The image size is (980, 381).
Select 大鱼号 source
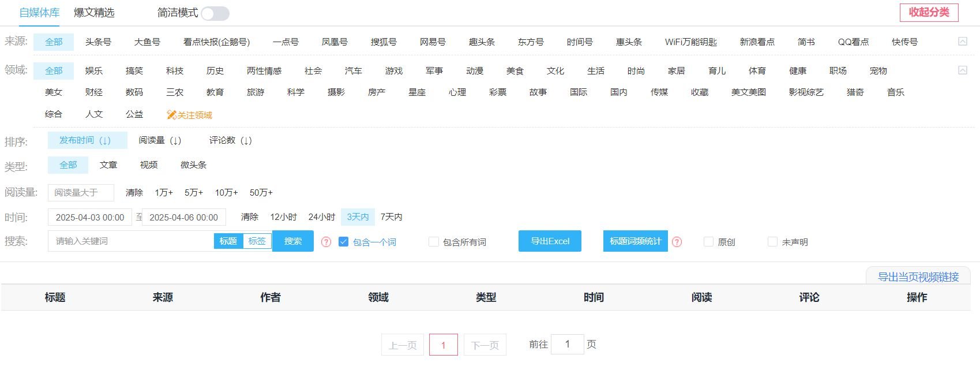(x=147, y=42)
